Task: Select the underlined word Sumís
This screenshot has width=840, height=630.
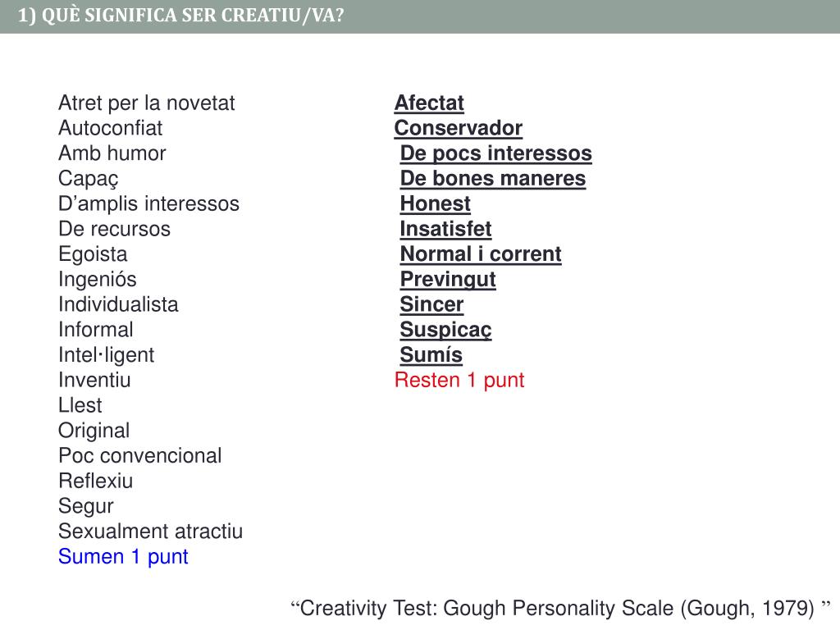Action: point(431,355)
